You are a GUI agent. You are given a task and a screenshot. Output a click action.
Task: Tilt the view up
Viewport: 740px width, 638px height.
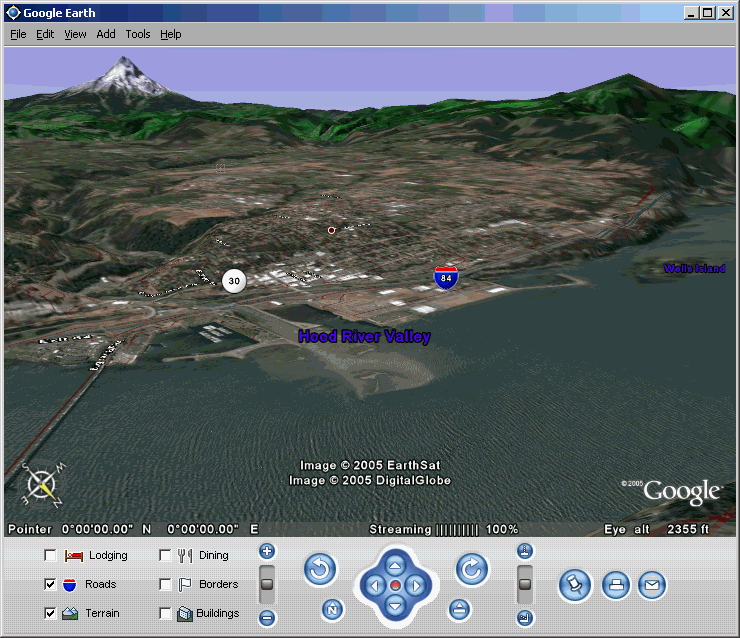(x=525, y=551)
